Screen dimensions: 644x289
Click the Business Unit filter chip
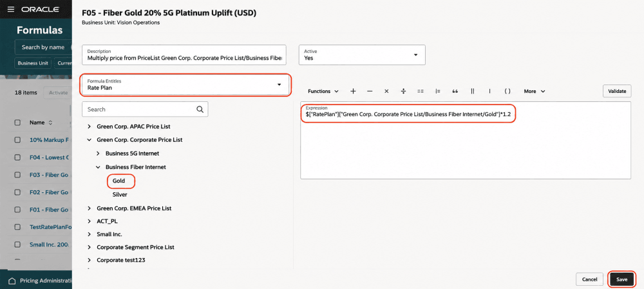pyautogui.click(x=32, y=63)
